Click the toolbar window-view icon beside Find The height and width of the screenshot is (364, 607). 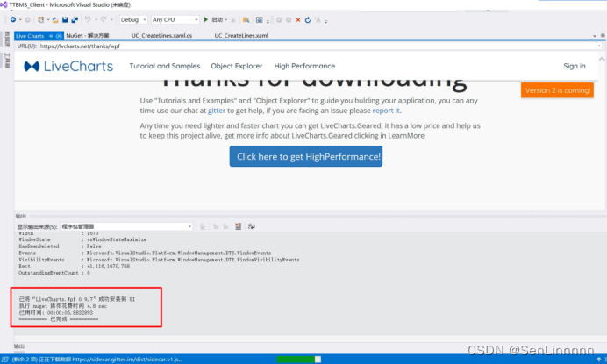coord(260,20)
